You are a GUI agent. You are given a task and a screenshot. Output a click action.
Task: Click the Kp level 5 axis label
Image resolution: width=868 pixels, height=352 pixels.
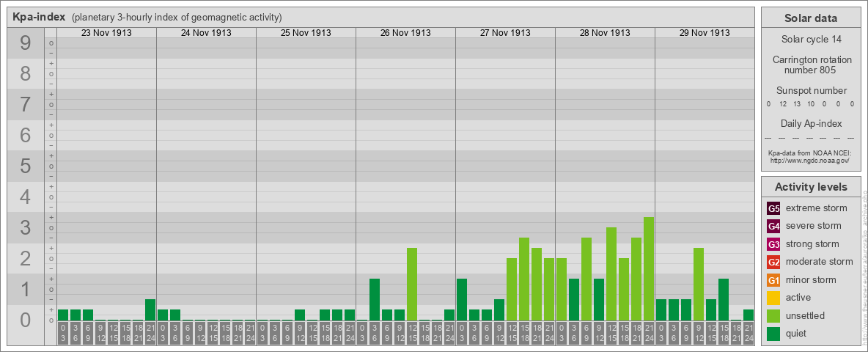[x=26, y=166]
